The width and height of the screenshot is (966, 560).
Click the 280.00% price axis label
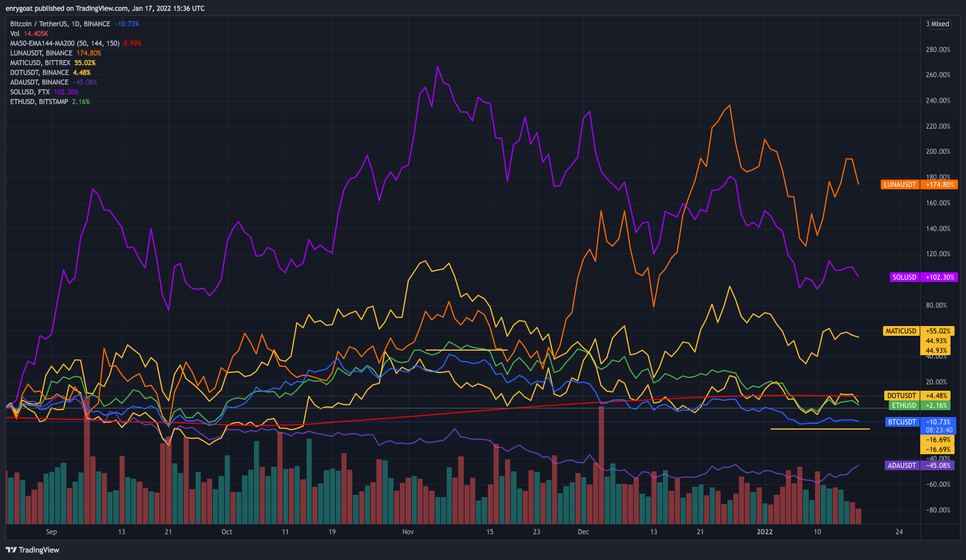[x=938, y=50]
